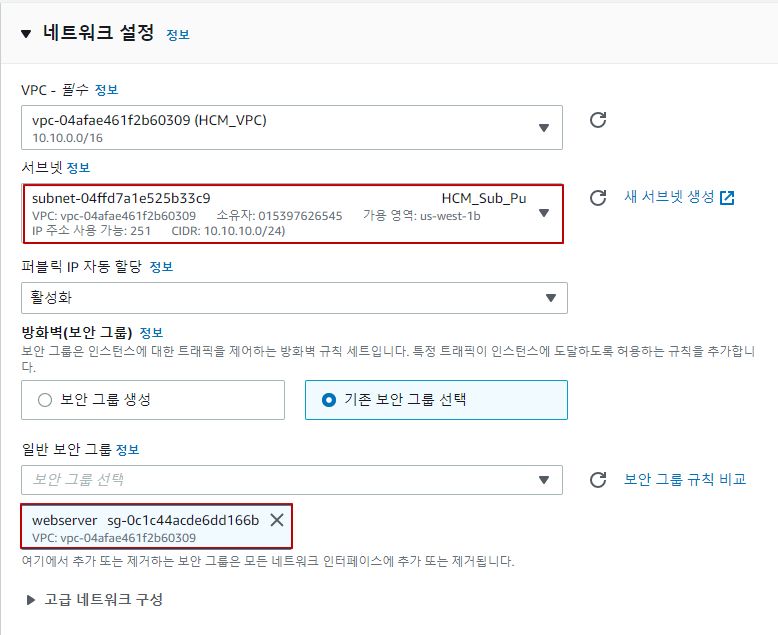Collapse the 네트워크 설정 section

[26, 34]
